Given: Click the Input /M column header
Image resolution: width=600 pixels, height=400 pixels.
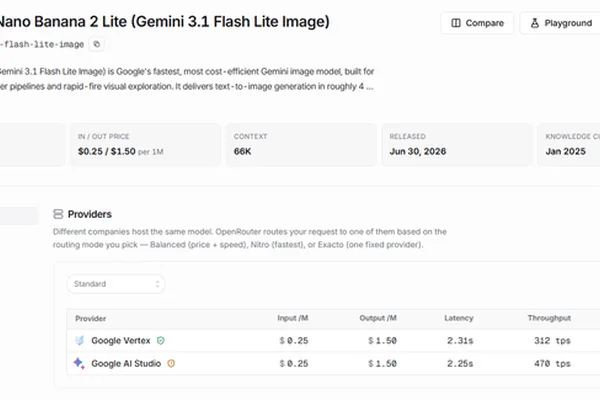Looking at the screenshot, I should (293, 318).
